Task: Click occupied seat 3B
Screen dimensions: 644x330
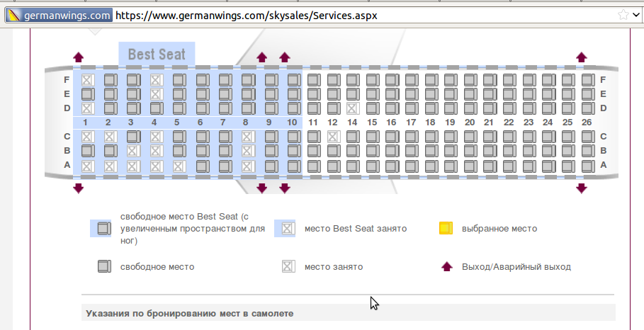Action: tap(133, 151)
